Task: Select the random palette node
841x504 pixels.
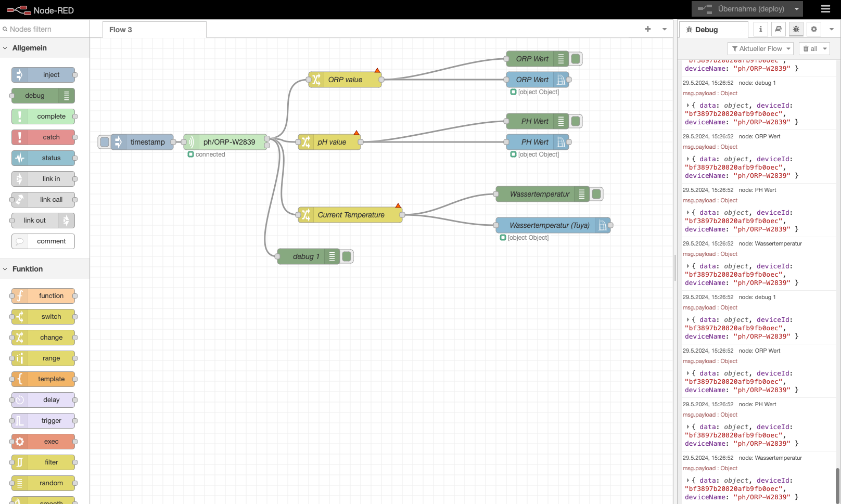Action: (43, 483)
